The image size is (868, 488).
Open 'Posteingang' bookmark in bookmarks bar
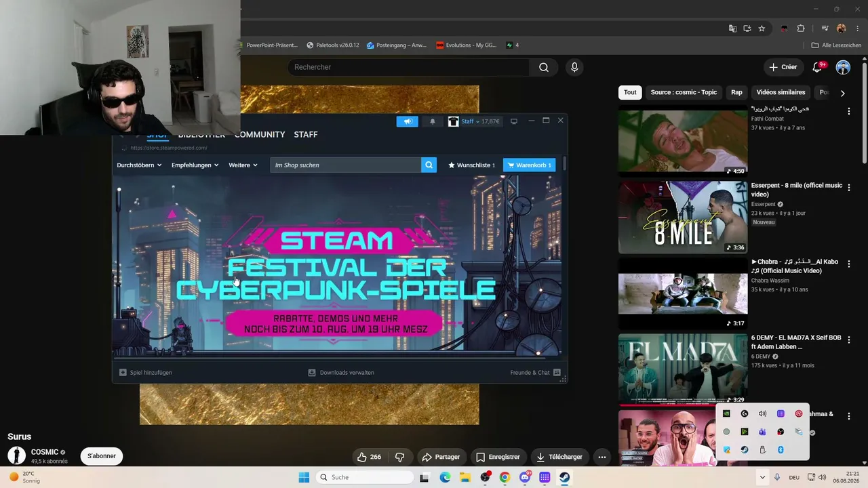pyautogui.click(x=397, y=45)
